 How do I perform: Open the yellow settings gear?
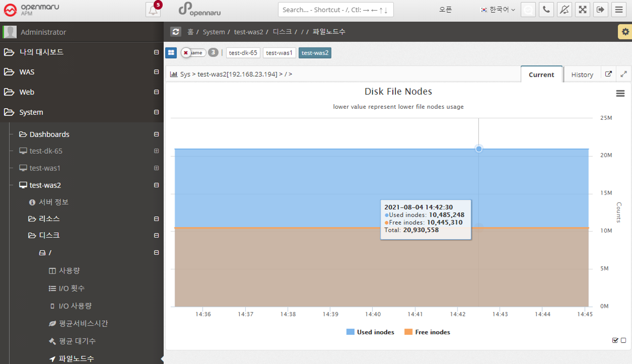(x=625, y=31)
